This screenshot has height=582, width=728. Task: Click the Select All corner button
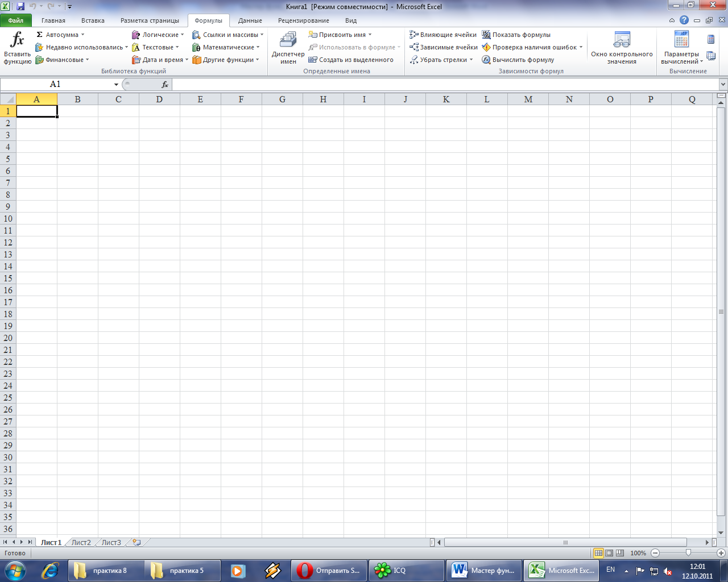point(8,99)
